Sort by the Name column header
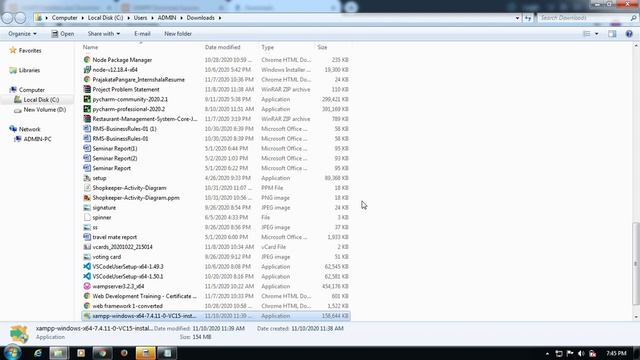Viewport: 640px width, 360px height. 91,47
